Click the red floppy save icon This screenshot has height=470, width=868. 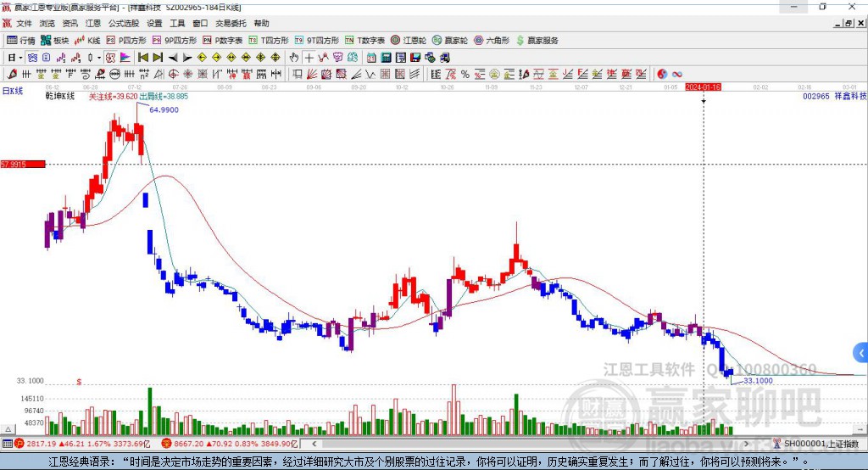pos(415,57)
